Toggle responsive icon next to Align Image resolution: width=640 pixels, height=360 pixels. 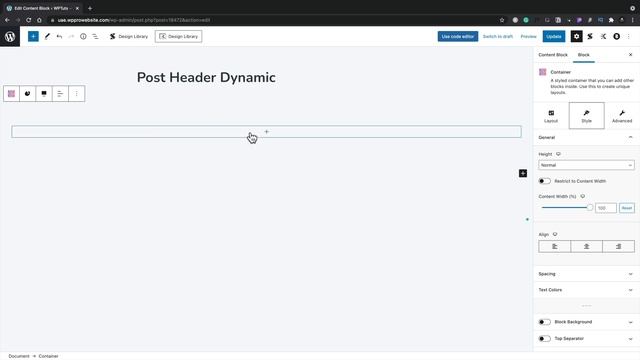[555, 234]
